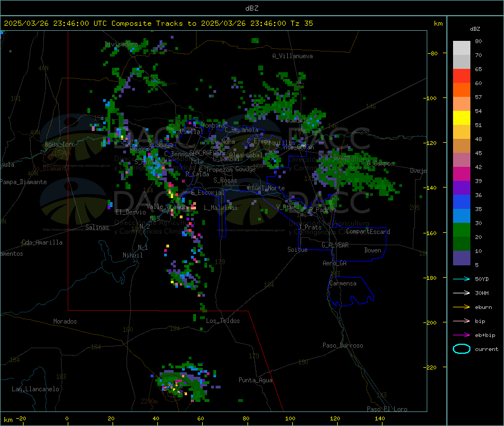Click the El_Desvio place label
Viewport: 504px width, 426px height.
click(130, 212)
